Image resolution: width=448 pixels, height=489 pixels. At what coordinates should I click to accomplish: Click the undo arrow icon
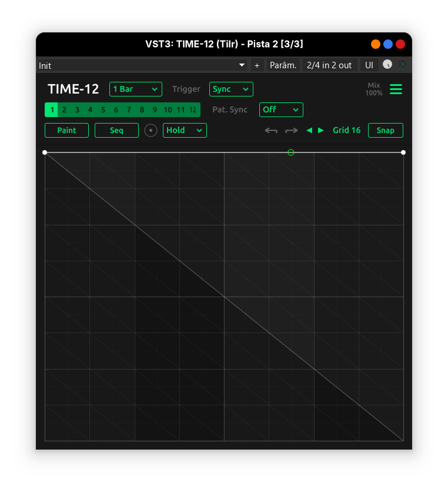[x=271, y=131]
